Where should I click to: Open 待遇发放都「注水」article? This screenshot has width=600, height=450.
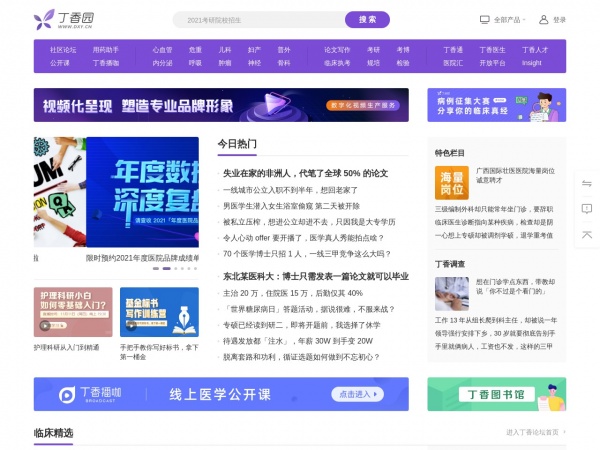(298, 341)
